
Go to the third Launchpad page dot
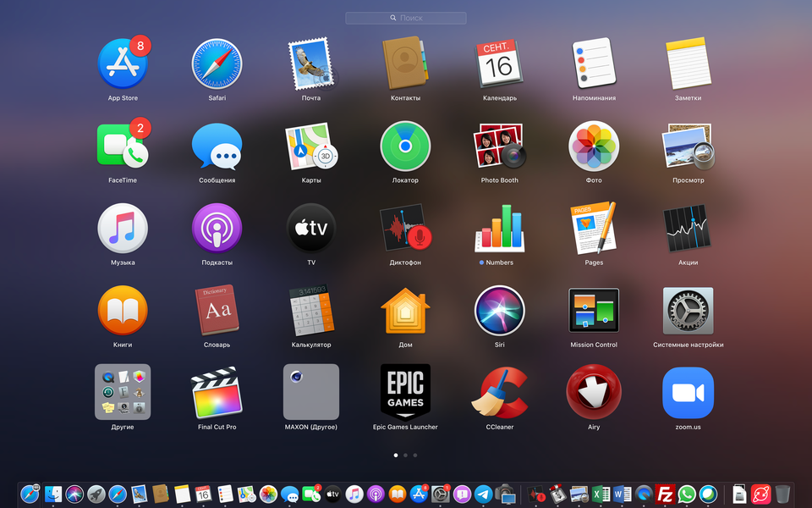415,456
